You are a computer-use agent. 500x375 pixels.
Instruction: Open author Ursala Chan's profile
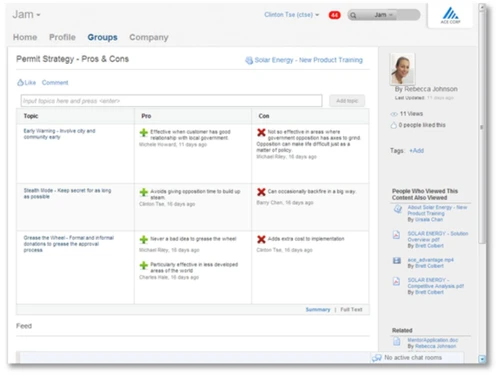(429, 220)
